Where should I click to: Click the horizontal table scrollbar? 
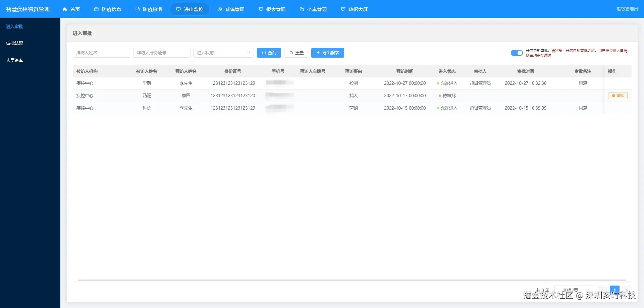click(x=352, y=280)
